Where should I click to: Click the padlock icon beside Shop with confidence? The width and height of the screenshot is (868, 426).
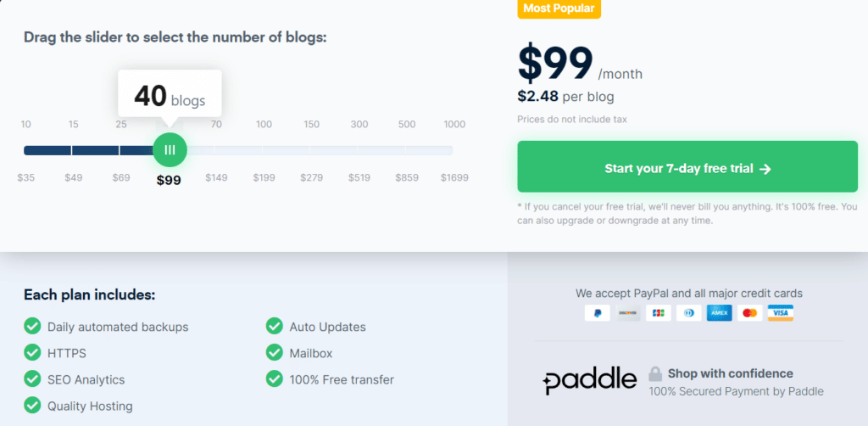[x=655, y=373]
